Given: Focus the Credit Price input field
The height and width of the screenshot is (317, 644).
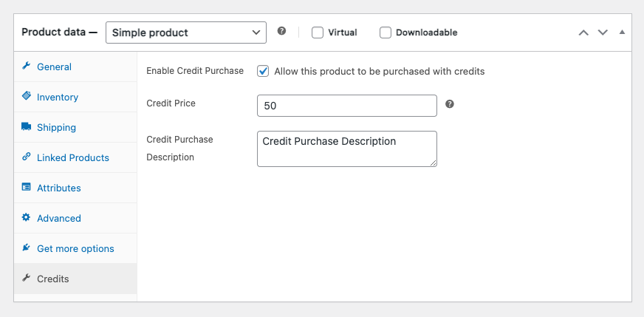Looking at the screenshot, I should pos(346,106).
